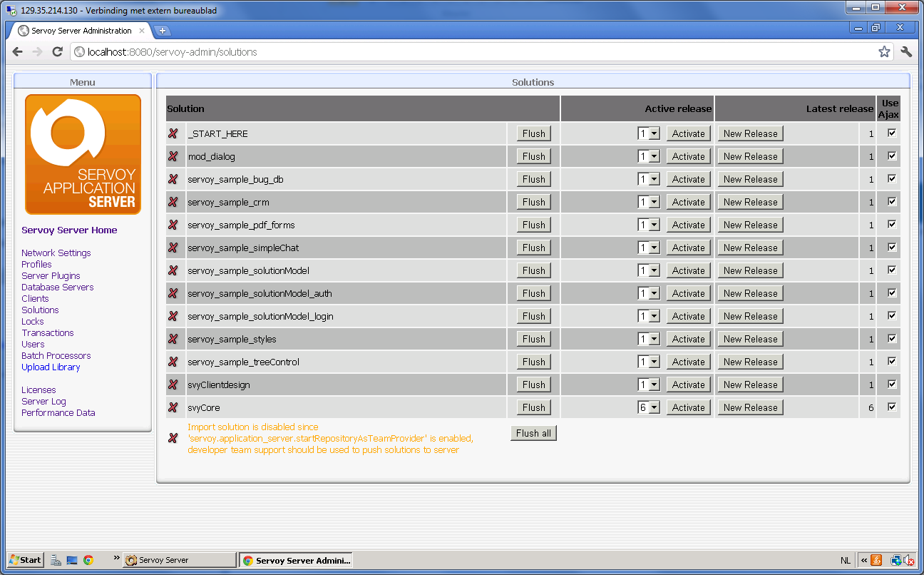924x575 pixels.
Task: Click red X beside import disabled message
Action: click(x=173, y=438)
